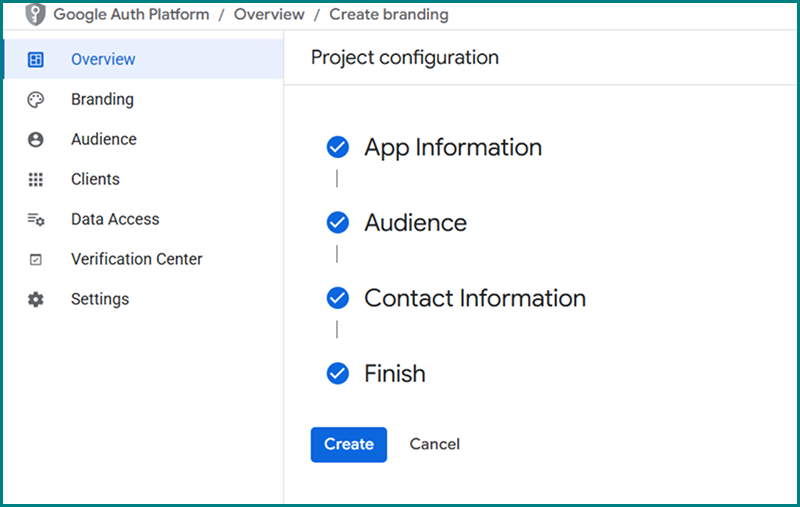Viewport: 800px width, 507px height.
Task: Expand the Audience step title in configuration
Action: click(415, 223)
